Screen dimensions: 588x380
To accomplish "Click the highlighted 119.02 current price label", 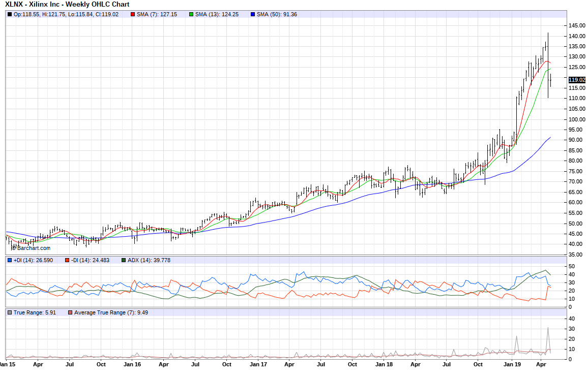I will tap(577, 80).
